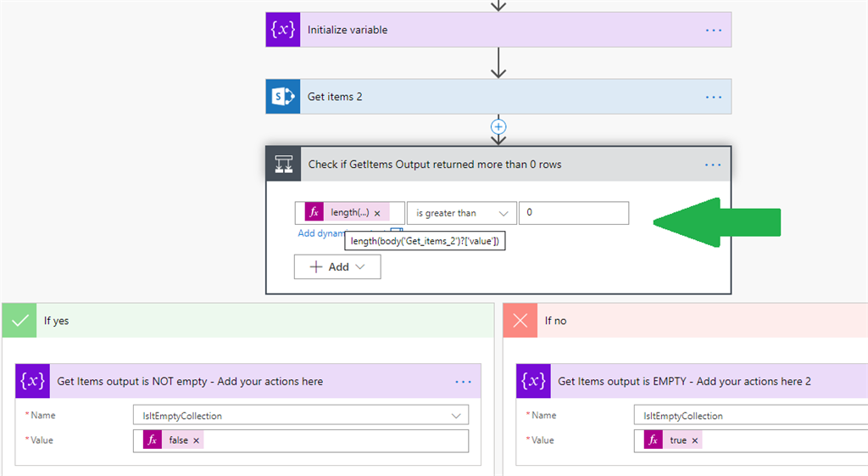Expand the IsItEmptyCollection Name dropdown in If yes
The image size is (868, 476).
pos(458,416)
